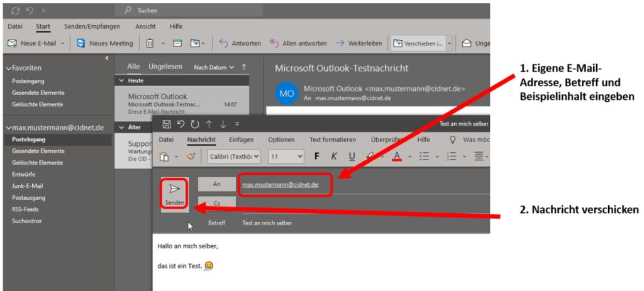Open the Calibri font name dropdown
The image size is (644, 291).
click(x=234, y=156)
